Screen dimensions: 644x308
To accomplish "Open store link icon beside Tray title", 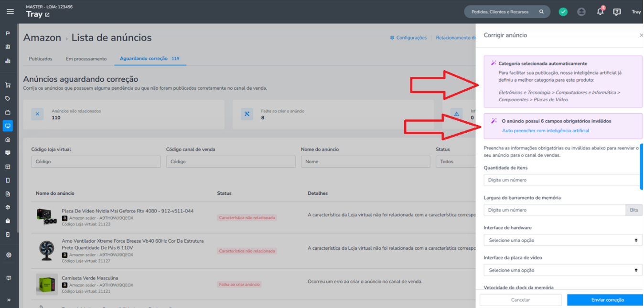I will click(47, 15).
